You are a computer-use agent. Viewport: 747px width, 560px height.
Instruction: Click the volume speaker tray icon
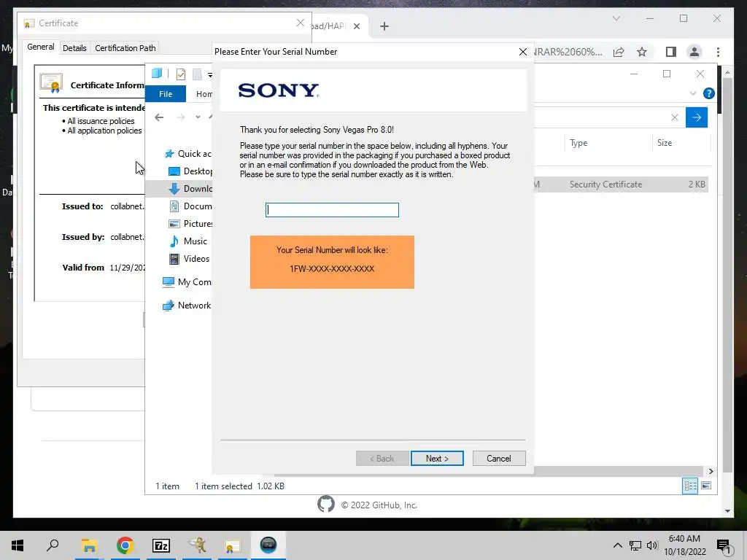[x=652, y=545]
